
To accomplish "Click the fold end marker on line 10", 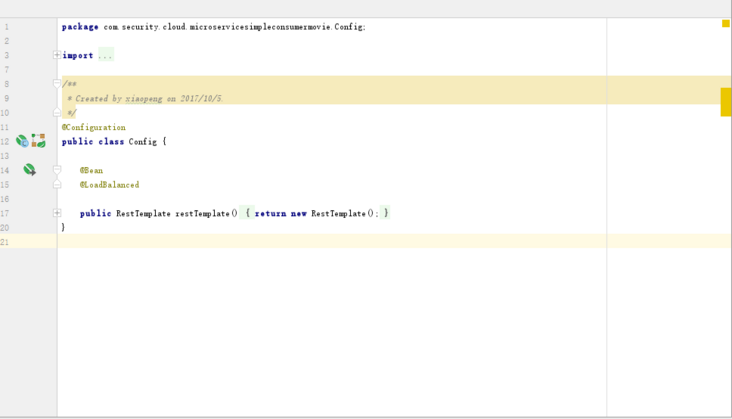I will click(57, 113).
